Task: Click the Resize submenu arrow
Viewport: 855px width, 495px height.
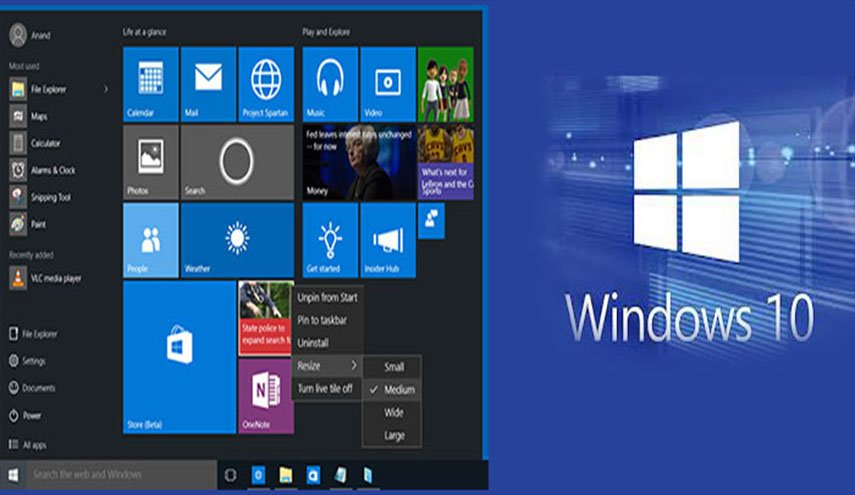Action: 354,365
